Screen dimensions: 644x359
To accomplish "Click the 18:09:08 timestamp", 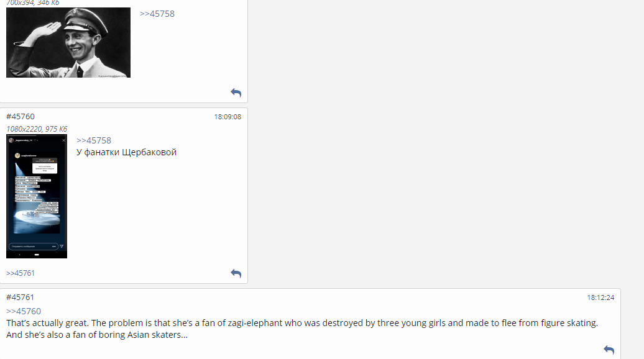I will 228,117.
